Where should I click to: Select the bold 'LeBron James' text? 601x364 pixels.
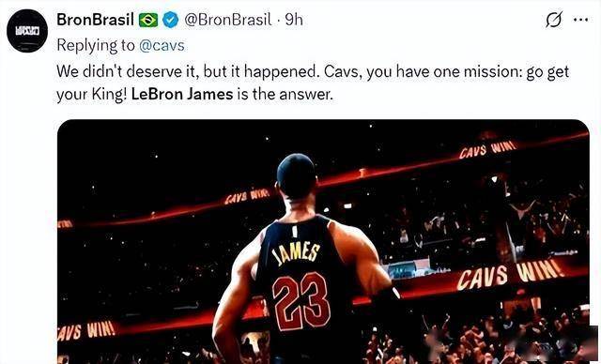(182, 94)
